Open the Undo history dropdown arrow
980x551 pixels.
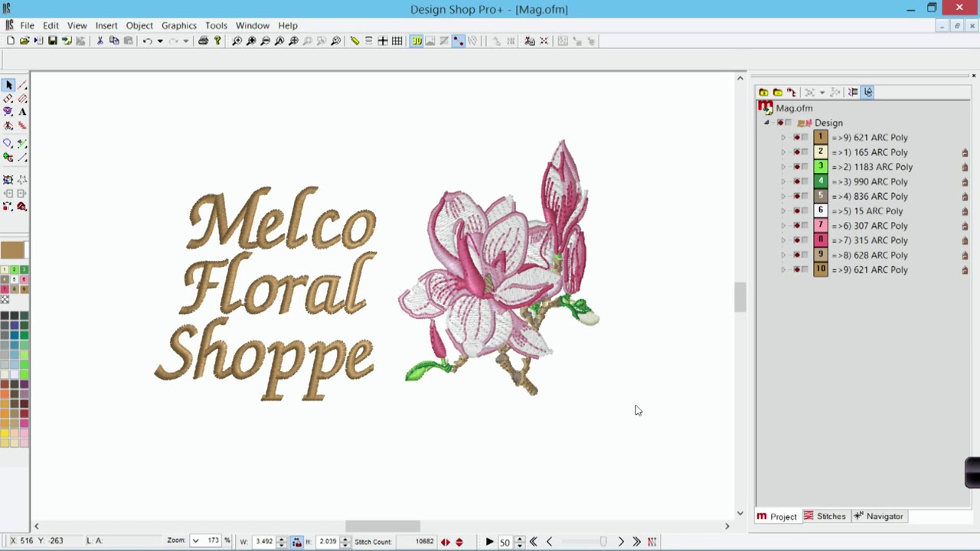click(x=160, y=41)
